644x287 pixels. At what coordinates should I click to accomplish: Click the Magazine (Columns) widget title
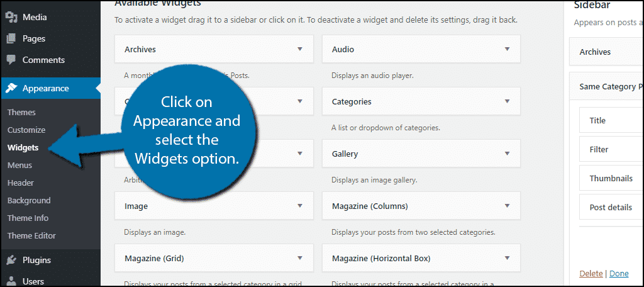click(370, 206)
